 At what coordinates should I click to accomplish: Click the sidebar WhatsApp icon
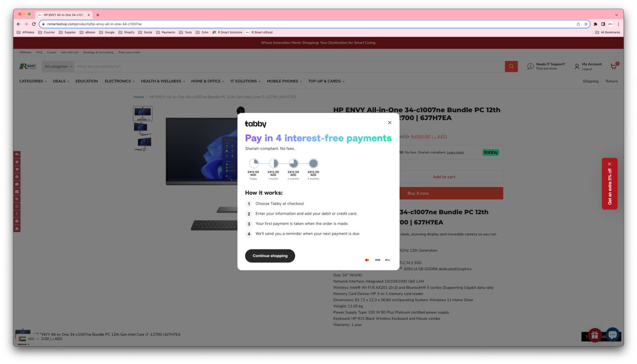tap(17, 206)
